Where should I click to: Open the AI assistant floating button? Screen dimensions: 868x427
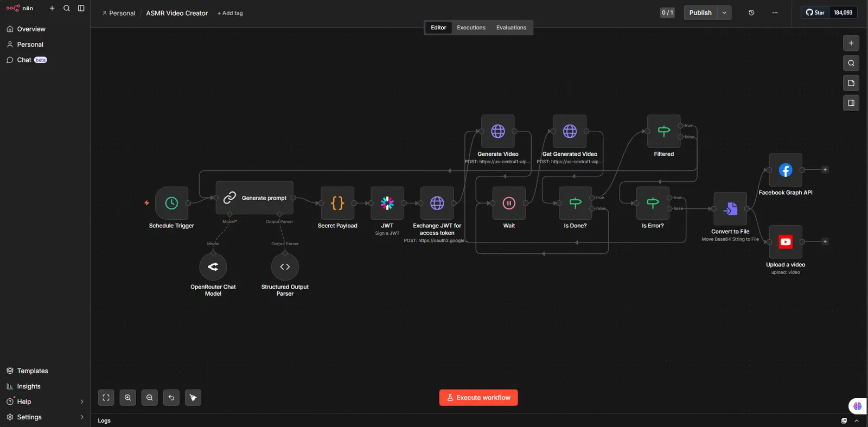(x=857, y=406)
